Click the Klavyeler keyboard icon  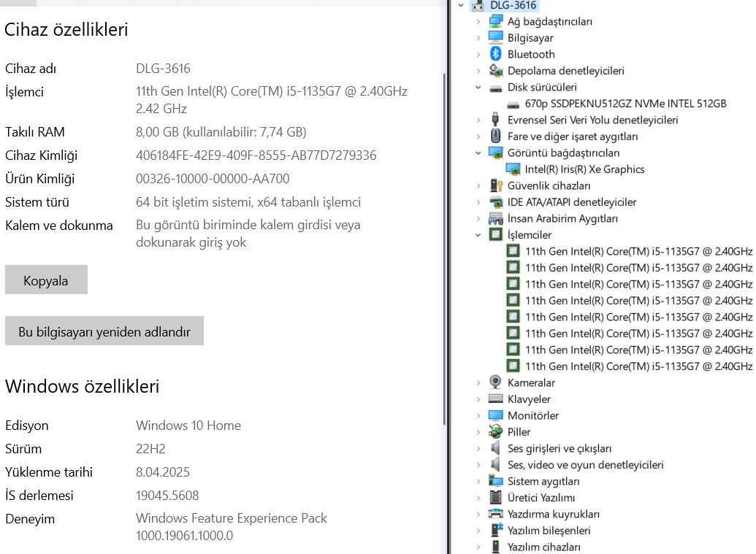496,399
